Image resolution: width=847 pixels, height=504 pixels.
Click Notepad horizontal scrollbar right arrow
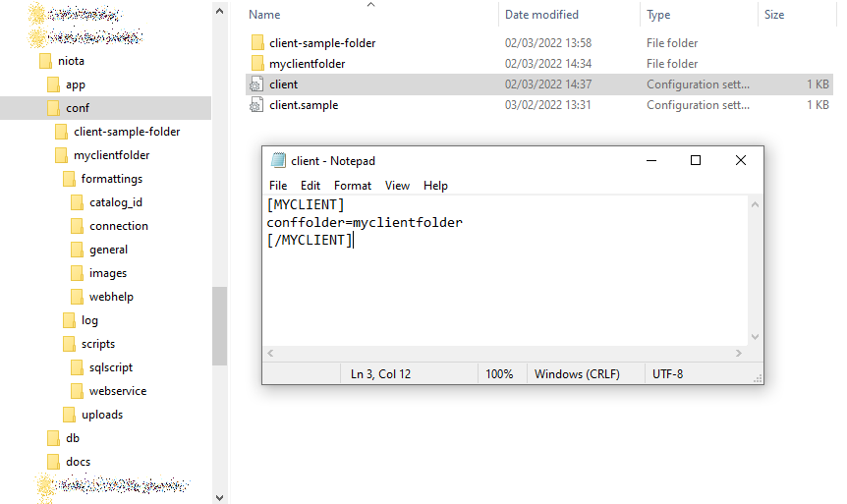pyautogui.click(x=739, y=353)
